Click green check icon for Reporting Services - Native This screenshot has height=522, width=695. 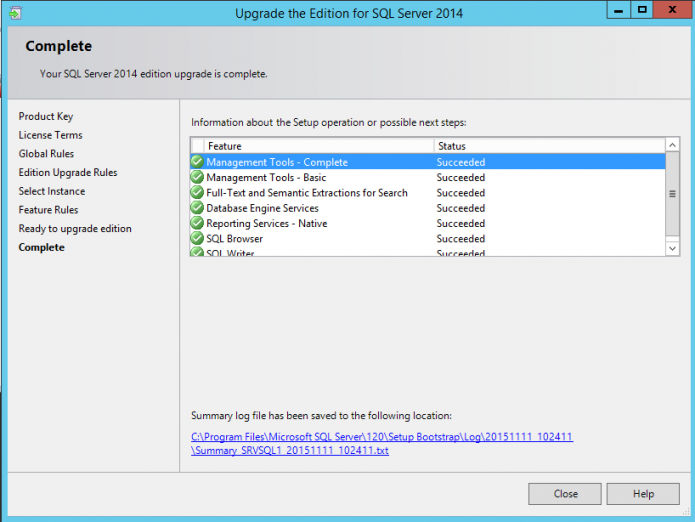click(x=197, y=223)
